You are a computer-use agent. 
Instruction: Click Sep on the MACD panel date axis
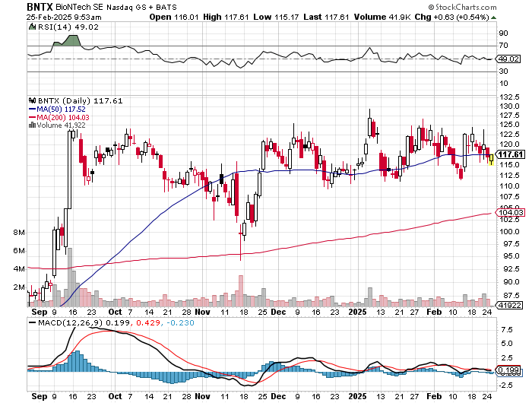tap(40, 396)
